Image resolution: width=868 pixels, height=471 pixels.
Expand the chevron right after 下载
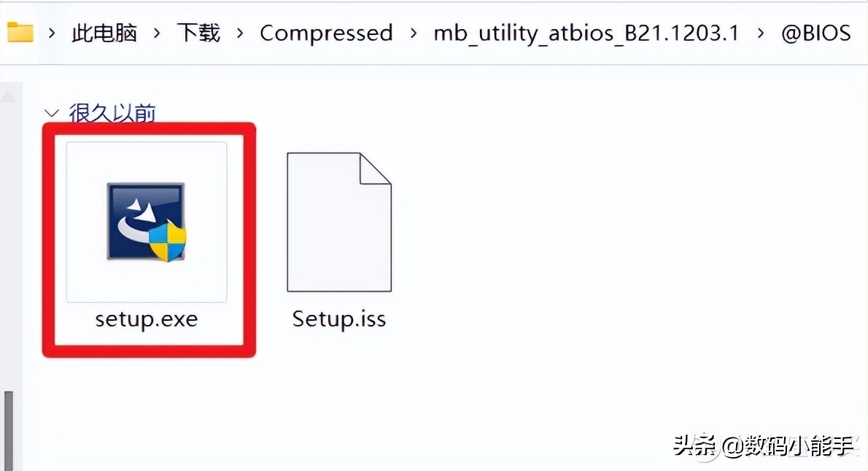[x=240, y=33]
